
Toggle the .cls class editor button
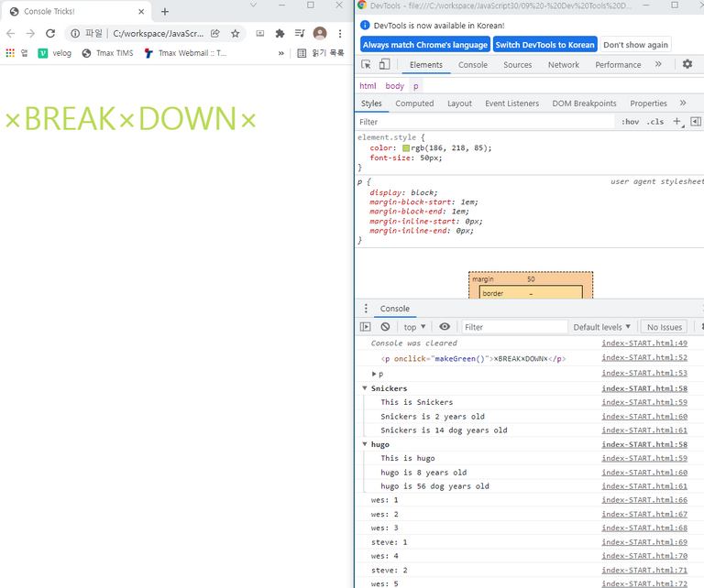click(655, 122)
